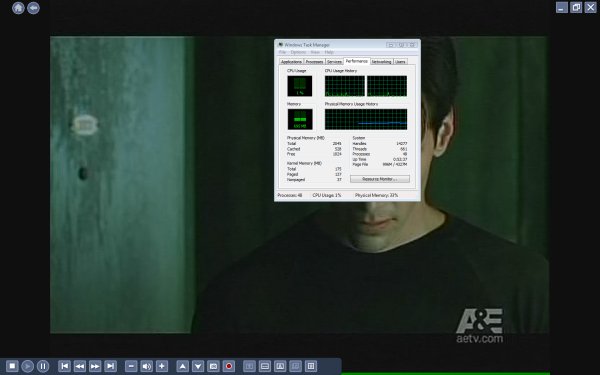The width and height of the screenshot is (600, 375).
Task: Skip to the next track
Action: pos(110,366)
